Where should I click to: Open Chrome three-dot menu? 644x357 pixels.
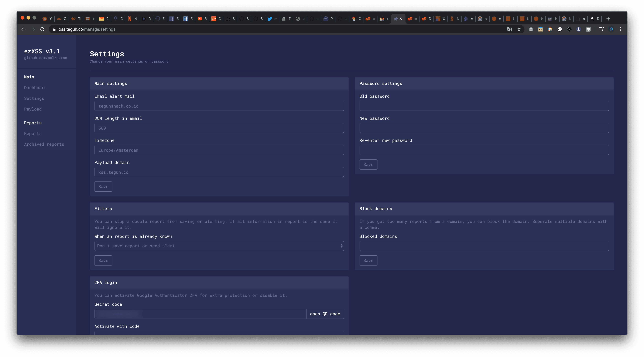(620, 29)
